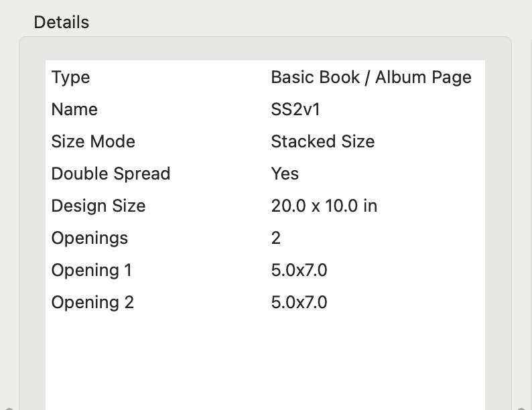Select the Size Mode label
This screenshot has height=410, width=532.
[93, 141]
